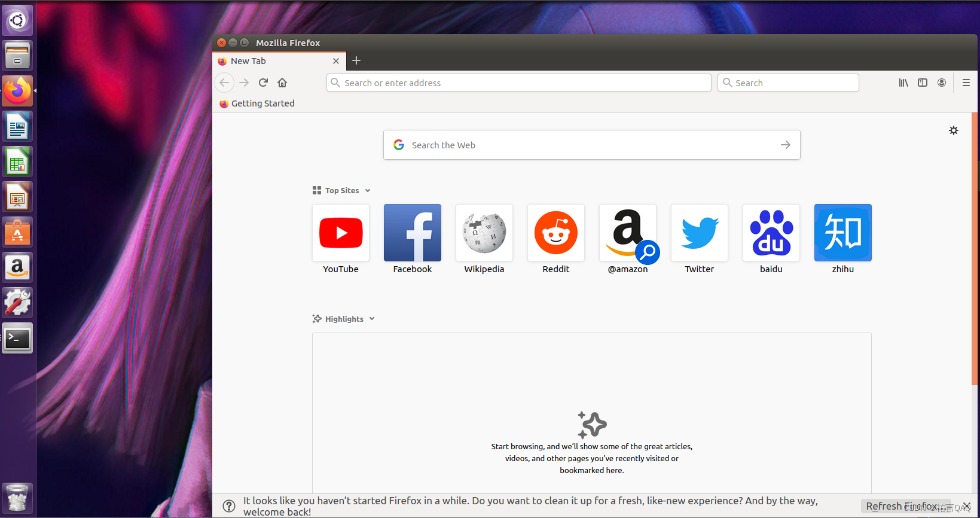
Task: Click the toolbar Search box
Action: click(788, 83)
